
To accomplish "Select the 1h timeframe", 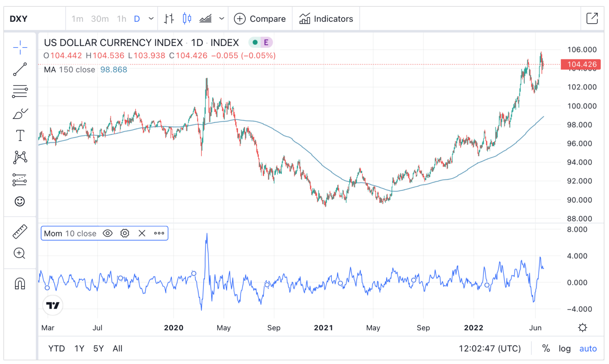I will (x=121, y=18).
